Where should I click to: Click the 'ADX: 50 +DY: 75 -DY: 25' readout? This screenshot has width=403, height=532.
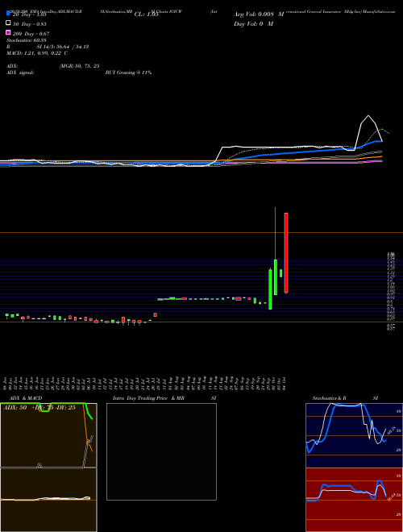click(x=39, y=408)
